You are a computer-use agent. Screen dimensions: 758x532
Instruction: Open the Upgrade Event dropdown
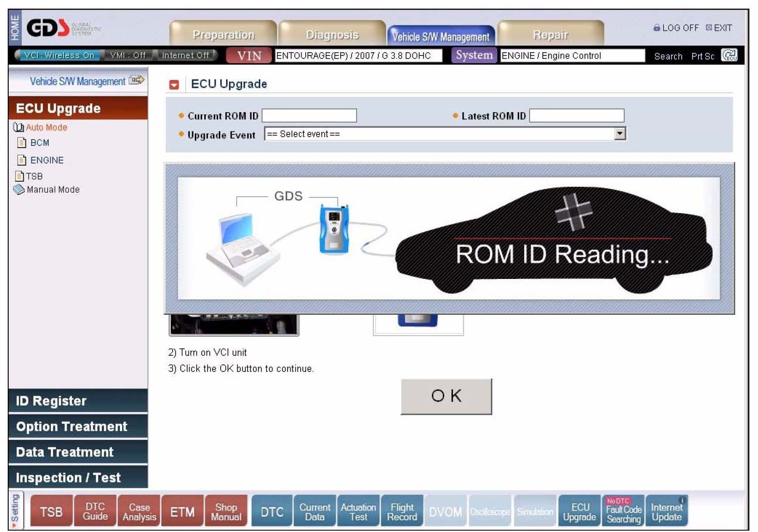click(619, 134)
